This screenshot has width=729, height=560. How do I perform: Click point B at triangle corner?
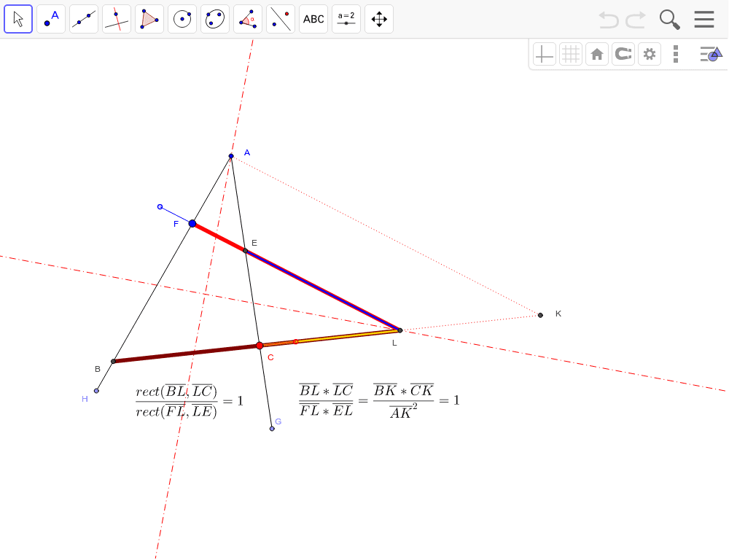113,362
